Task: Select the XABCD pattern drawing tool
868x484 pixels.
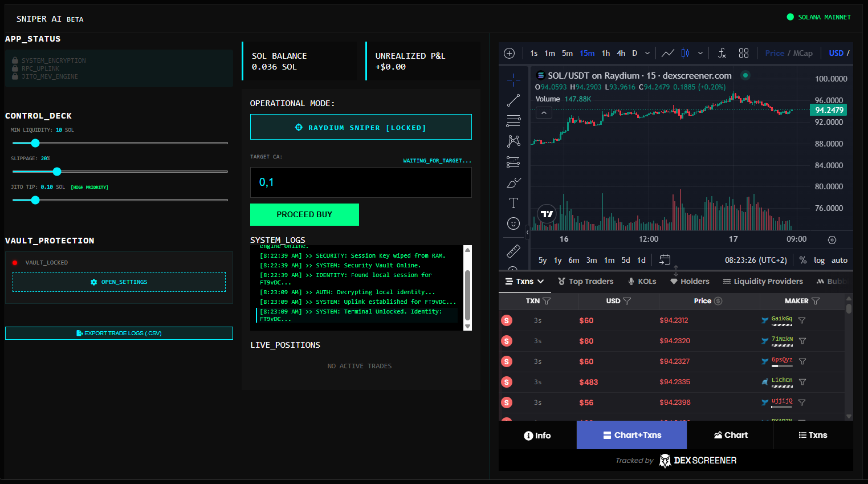Action: (x=514, y=141)
